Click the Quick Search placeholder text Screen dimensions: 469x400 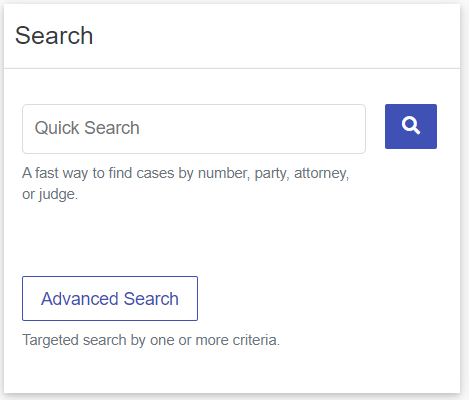(87, 128)
